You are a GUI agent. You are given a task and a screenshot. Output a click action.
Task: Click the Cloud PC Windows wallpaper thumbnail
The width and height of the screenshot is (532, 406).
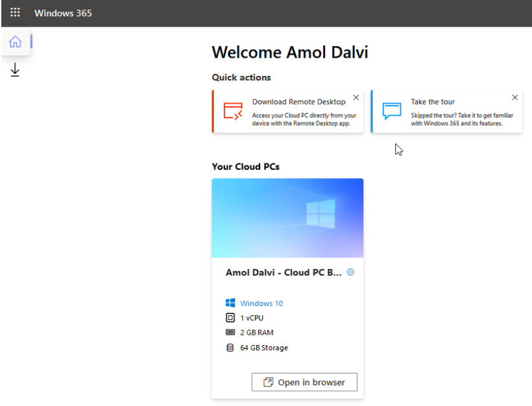click(x=287, y=217)
